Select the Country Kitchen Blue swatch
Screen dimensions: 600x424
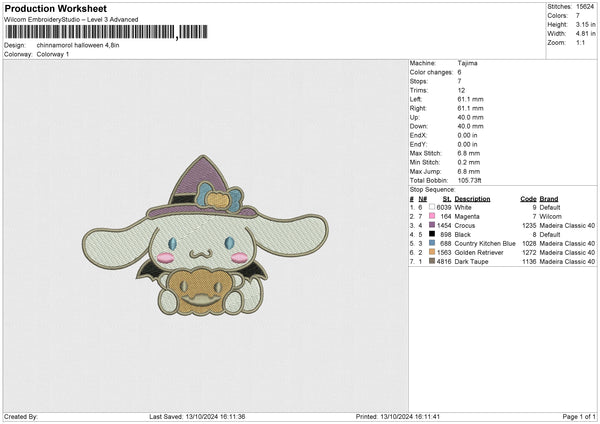434,243
